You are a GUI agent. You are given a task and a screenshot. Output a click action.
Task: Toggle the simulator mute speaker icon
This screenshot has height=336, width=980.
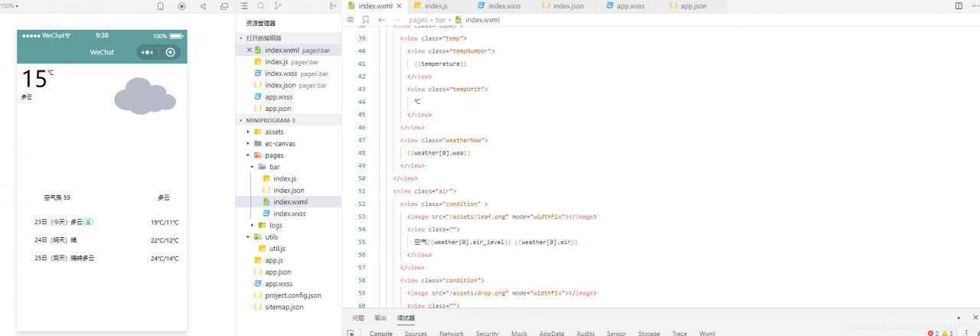point(203,6)
